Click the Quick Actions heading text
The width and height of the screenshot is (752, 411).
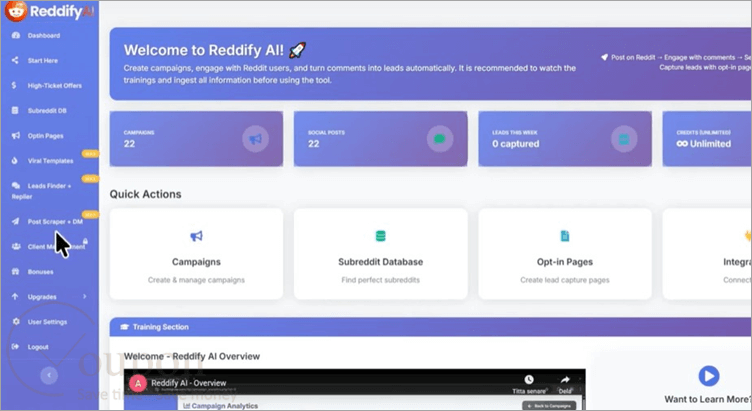click(145, 194)
